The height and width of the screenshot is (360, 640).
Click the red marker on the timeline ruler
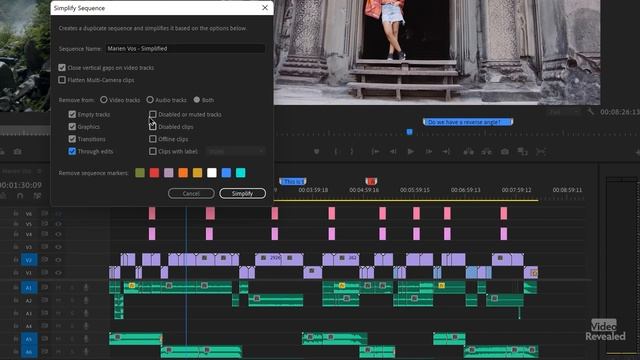click(371, 181)
